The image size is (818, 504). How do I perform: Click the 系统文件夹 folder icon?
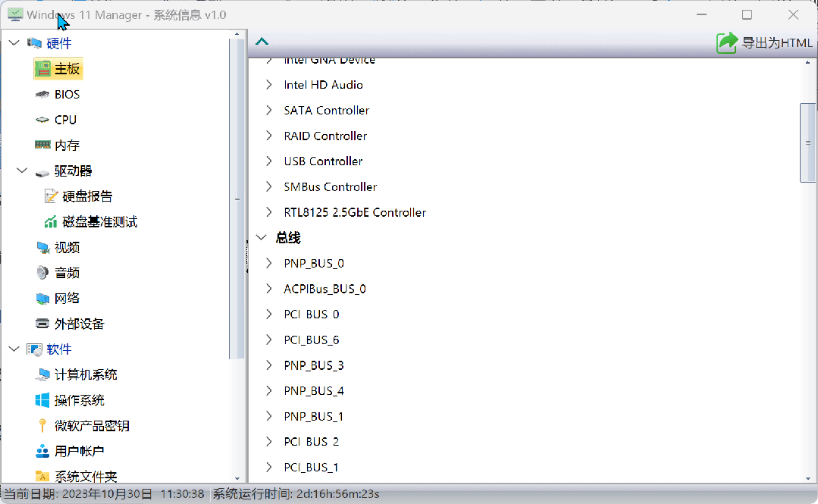click(x=42, y=477)
